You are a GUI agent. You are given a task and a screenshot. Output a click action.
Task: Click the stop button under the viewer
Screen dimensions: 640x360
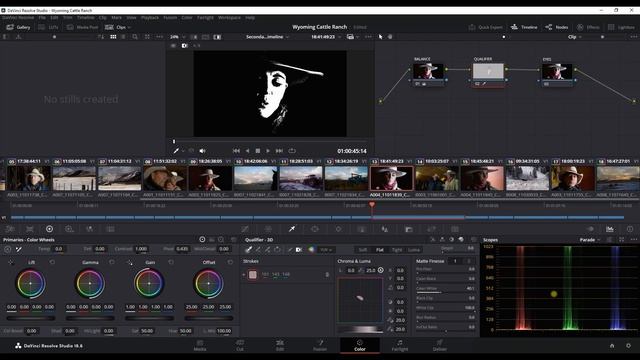click(258, 151)
